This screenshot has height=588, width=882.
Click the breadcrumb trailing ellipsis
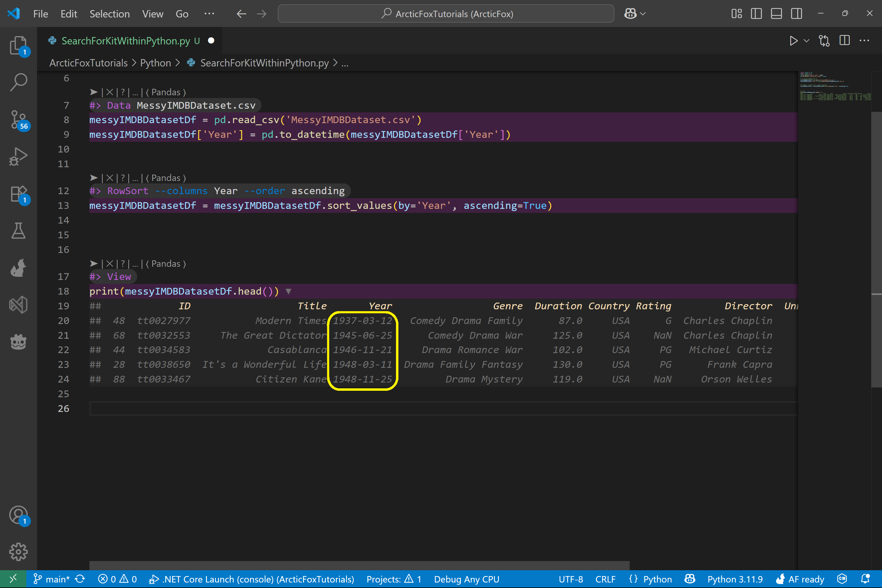tap(345, 63)
